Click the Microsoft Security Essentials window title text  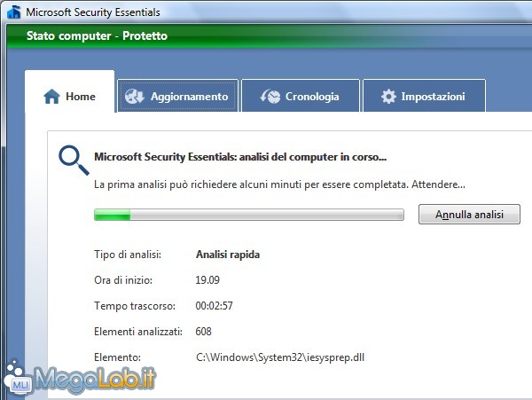click(x=93, y=12)
